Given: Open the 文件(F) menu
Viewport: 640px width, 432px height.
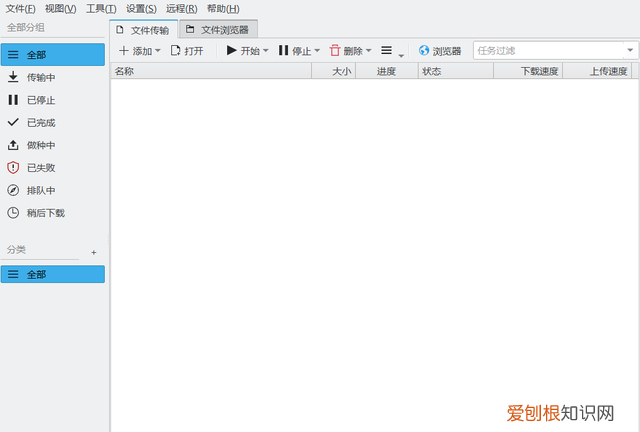Looking at the screenshot, I should click(20, 9).
